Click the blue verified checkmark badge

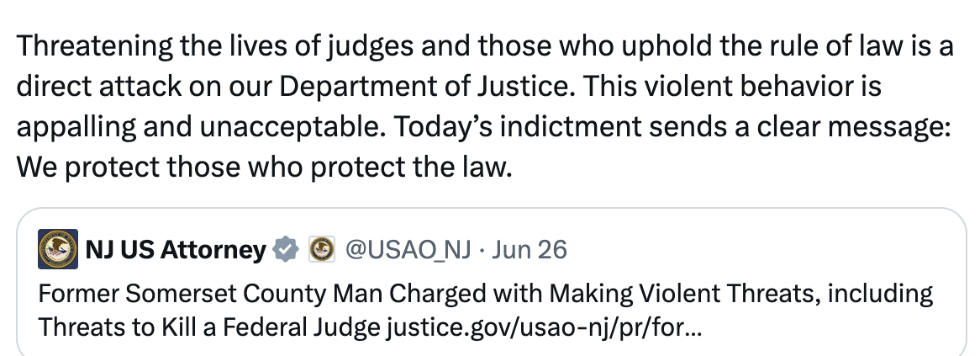[x=287, y=250]
